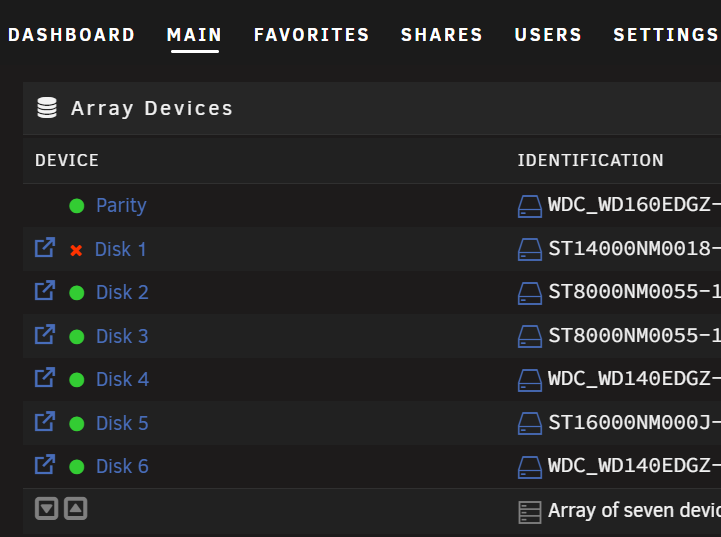Switch to the Shares tab

tap(441, 35)
